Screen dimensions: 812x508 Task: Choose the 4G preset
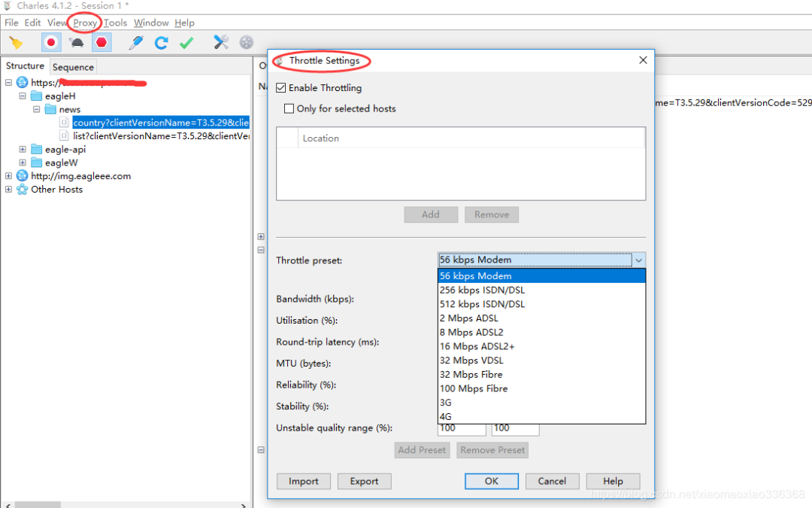(541, 416)
